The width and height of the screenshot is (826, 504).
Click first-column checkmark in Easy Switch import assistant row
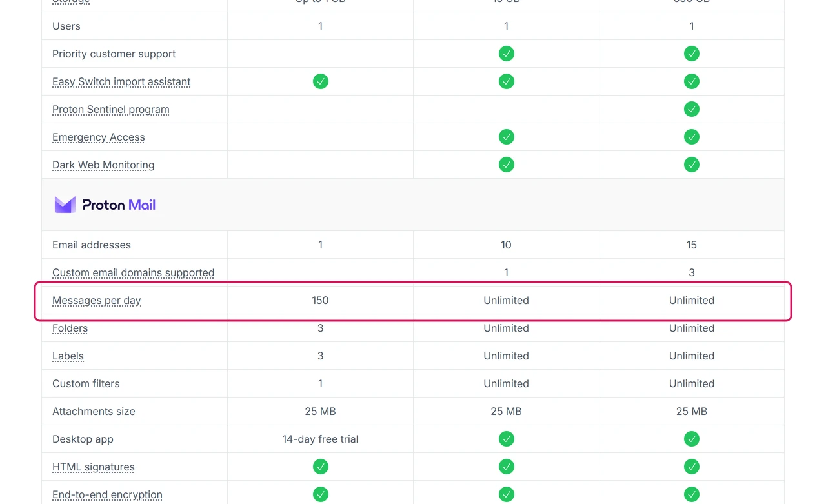(x=321, y=81)
